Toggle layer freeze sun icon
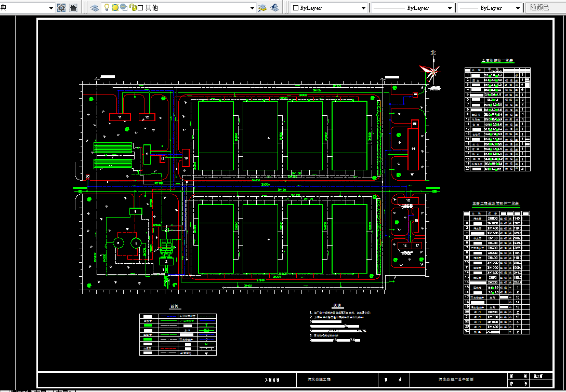 (115, 8)
